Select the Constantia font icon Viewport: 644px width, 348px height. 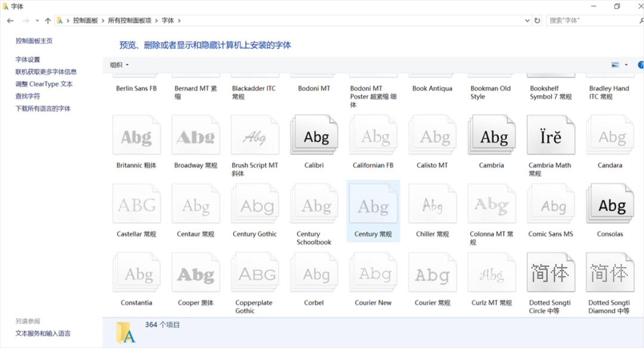pos(137,272)
